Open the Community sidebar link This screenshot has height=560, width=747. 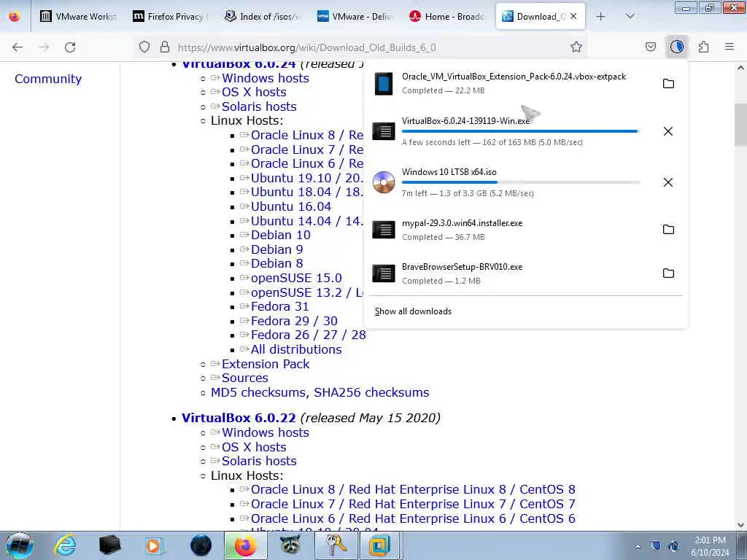(x=48, y=79)
